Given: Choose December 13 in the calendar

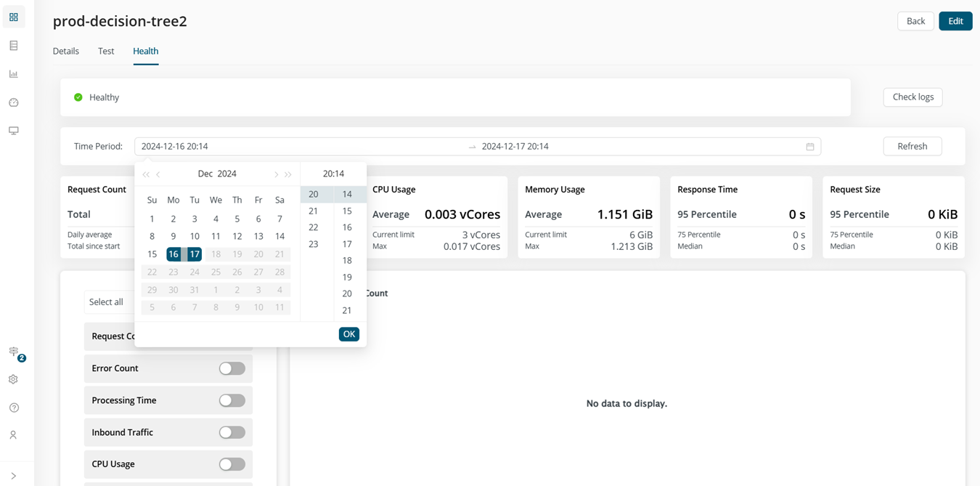Looking at the screenshot, I should coord(258,236).
